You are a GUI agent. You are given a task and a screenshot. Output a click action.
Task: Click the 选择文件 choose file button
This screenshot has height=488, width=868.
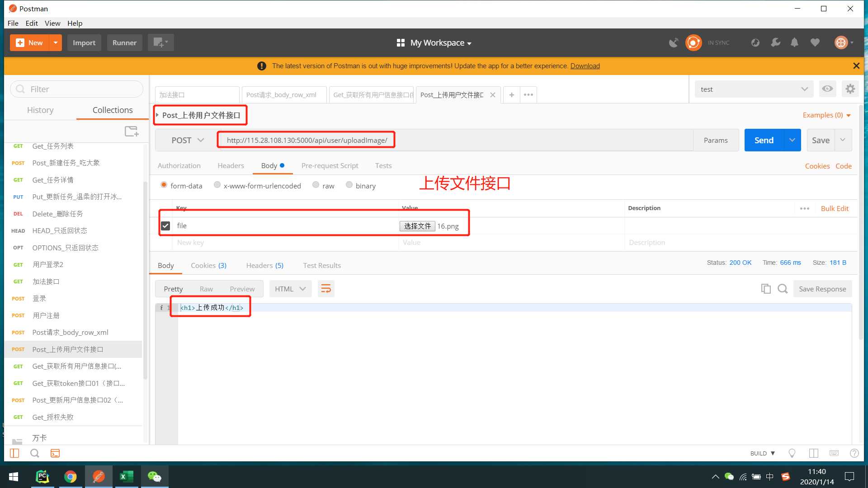(x=417, y=226)
